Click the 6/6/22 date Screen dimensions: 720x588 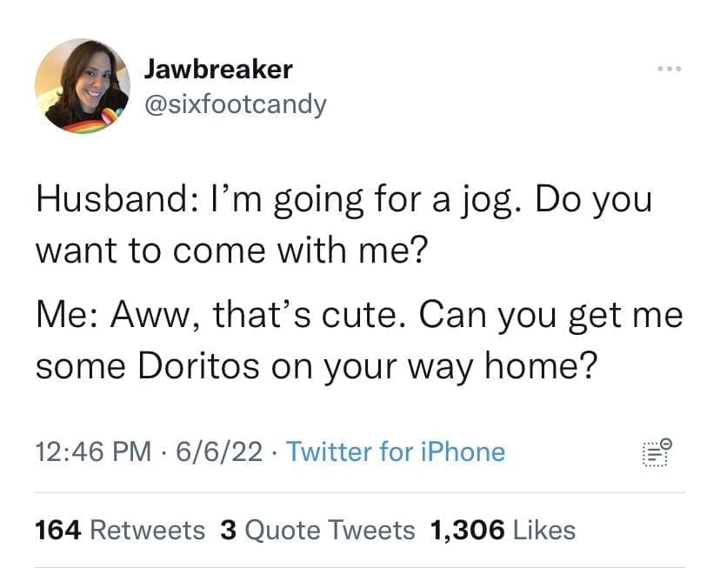coord(217,452)
